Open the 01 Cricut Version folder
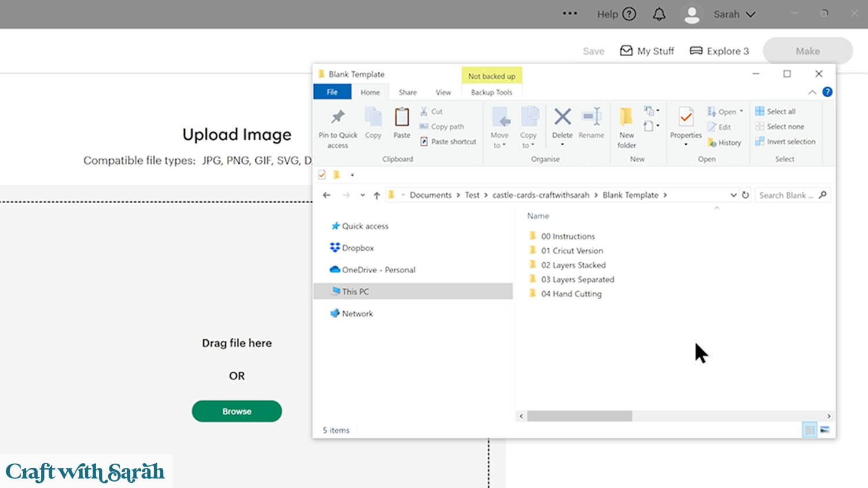The width and height of the screenshot is (868, 488). [572, 251]
